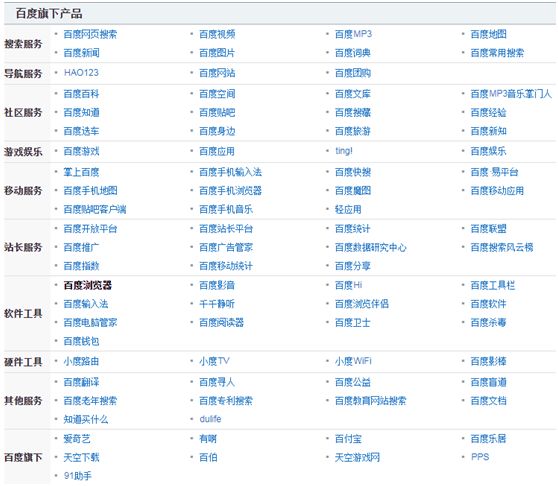
Task: Open the 百度视频 link
Action: click(217, 34)
